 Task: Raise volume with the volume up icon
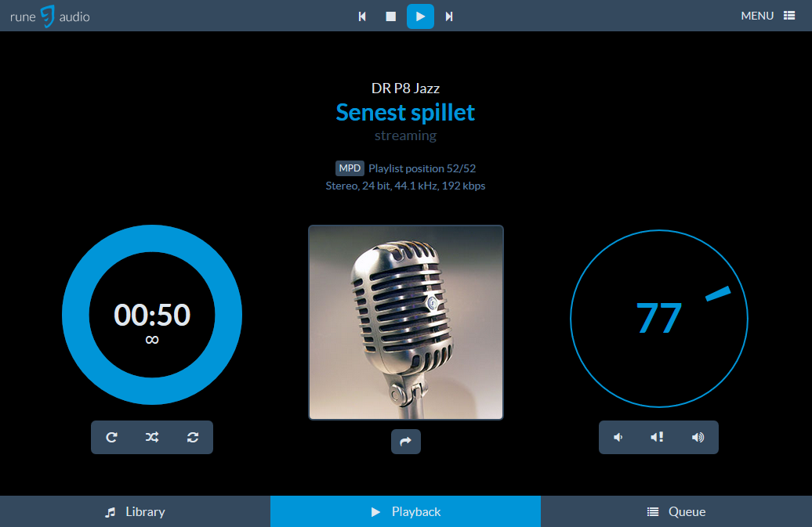(698, 438)
